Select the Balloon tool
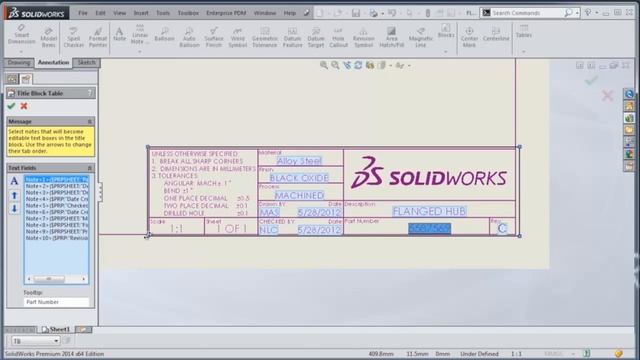The width and height of the screenshot is (640, 360). tap(164, 34)
